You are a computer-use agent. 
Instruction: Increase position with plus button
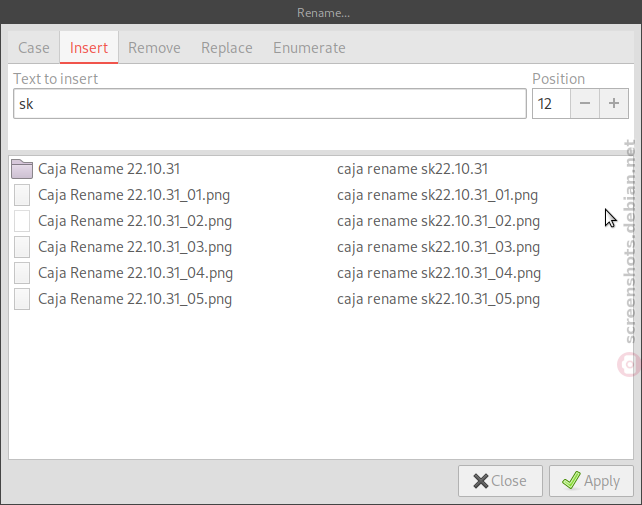coord(614,104)
